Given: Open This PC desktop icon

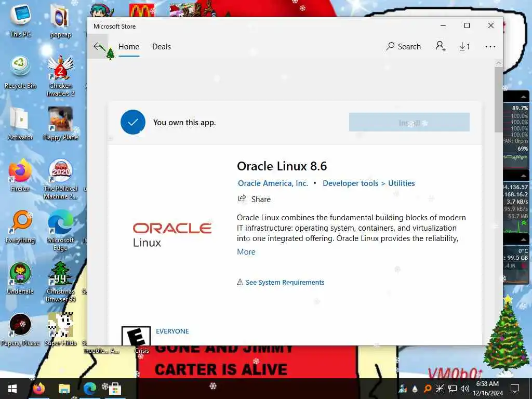Looking at the screenshot, I should tap(20, 21).
